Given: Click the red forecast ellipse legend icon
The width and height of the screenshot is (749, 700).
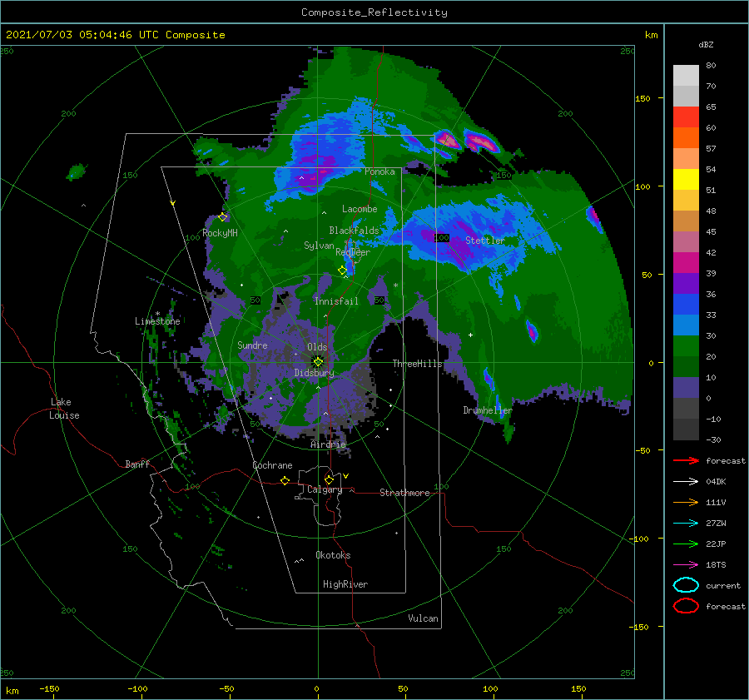Looking at the screenshot, I should 686,606.
